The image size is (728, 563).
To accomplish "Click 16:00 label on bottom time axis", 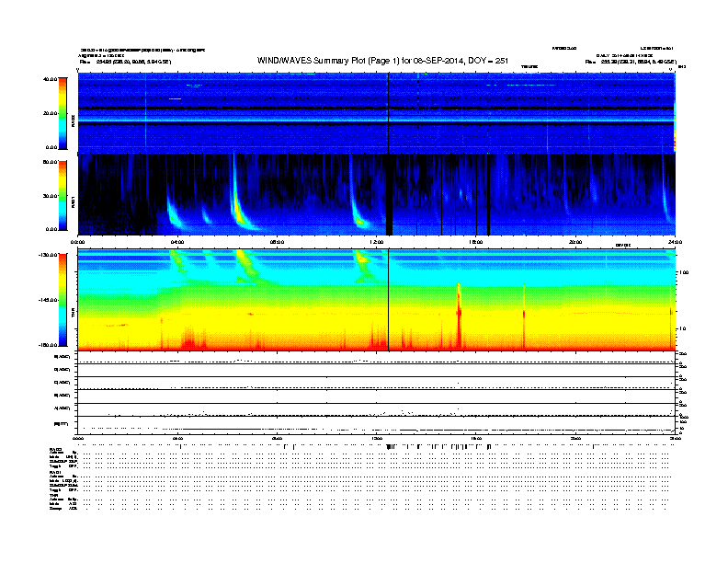I will click(476, 438).
